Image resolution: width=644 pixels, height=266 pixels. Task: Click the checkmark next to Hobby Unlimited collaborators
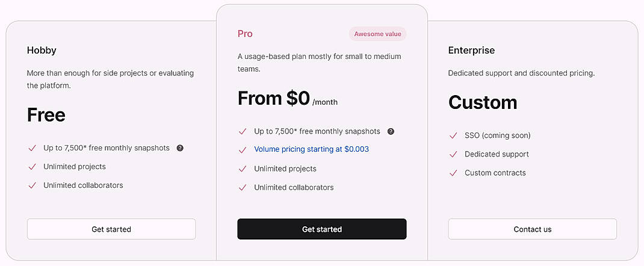pyautogui.click(x=32, y=185)
